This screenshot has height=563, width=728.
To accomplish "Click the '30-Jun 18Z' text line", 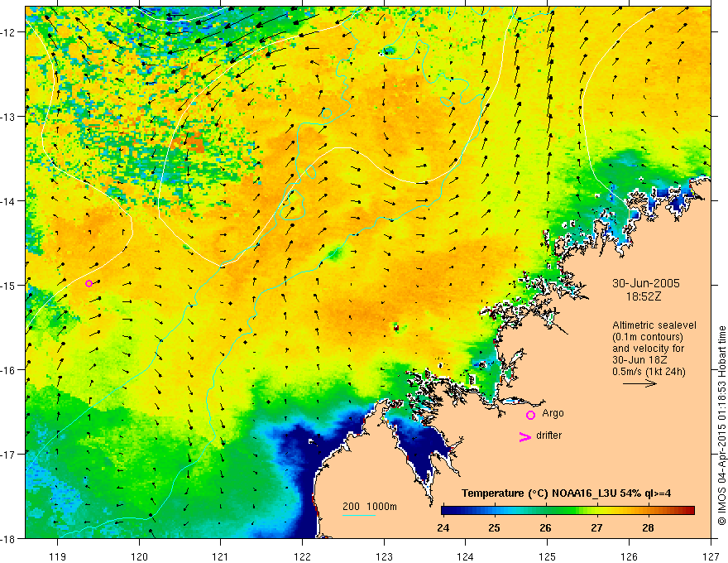I will point(639,359).
